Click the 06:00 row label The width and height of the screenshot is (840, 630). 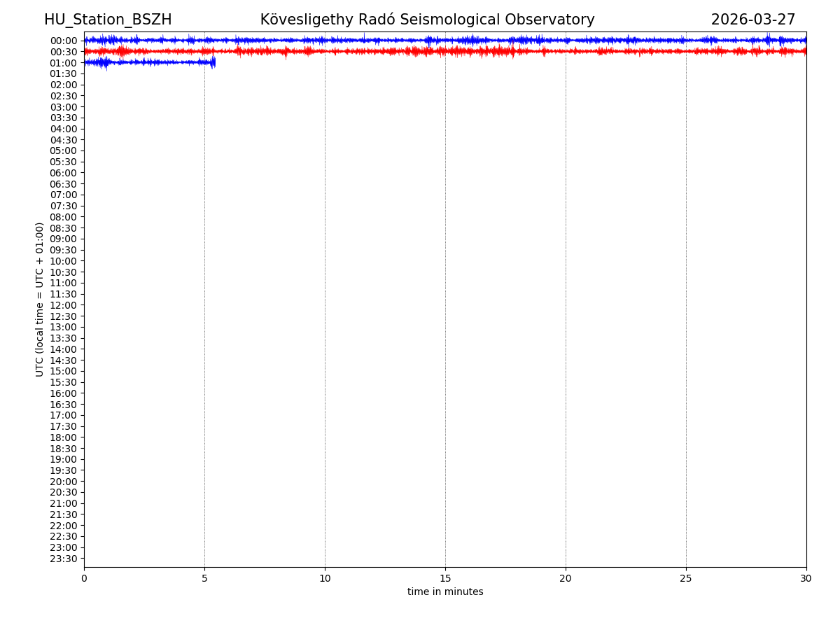point(63,173)
